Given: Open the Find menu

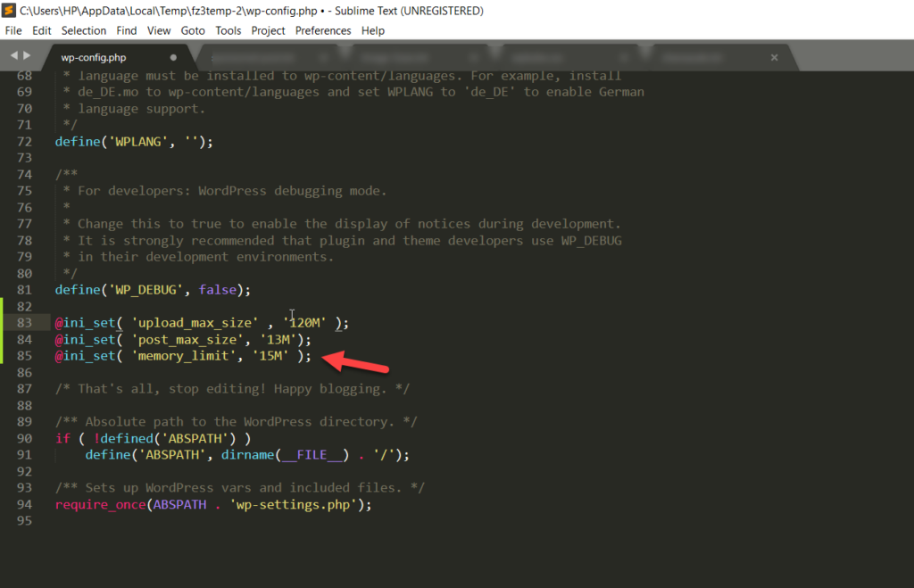Looking at the screenshot, I should click(x=127, y=30).
